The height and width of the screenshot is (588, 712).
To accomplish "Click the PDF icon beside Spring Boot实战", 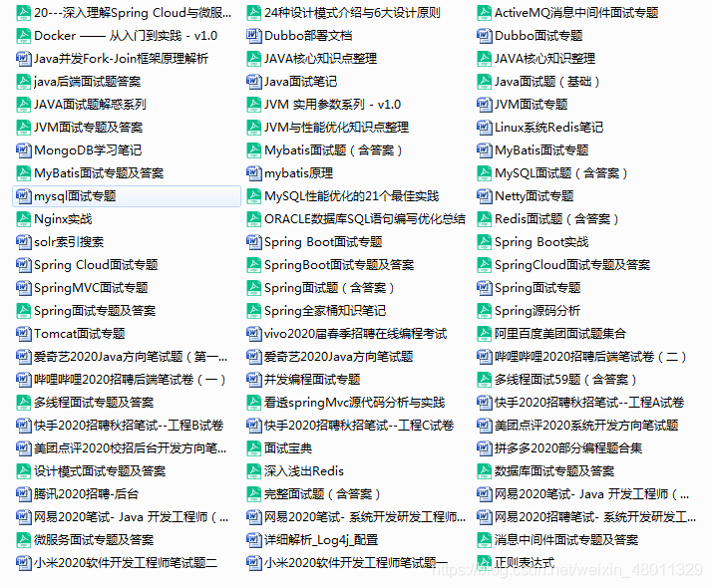I will (484, 242).
